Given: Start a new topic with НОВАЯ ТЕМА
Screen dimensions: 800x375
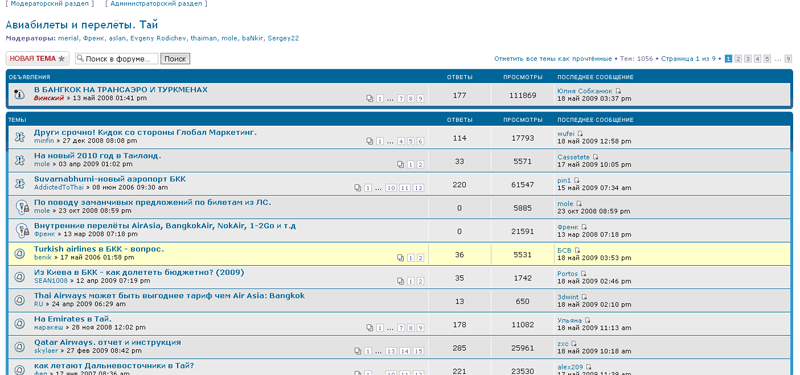Looking at the screenshot, I should pos(37,59).
